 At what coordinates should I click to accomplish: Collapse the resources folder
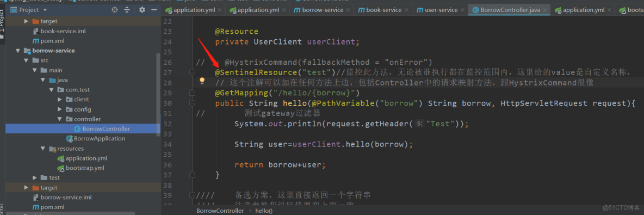coord(44,149)
